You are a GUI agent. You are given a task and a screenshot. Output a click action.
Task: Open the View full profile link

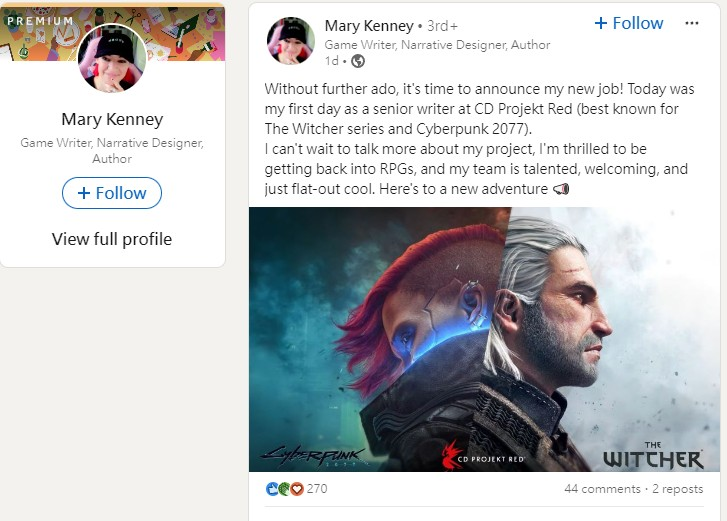click(112, 239)
